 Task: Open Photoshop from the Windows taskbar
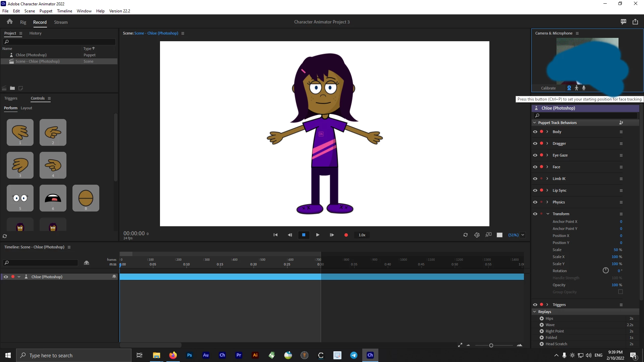click(x=190, y=355)
